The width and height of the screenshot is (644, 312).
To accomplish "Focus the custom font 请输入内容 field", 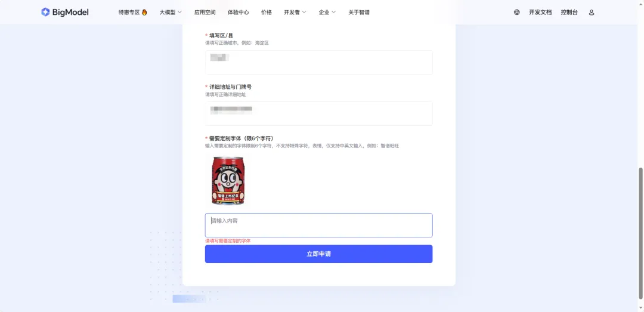I will [x=318, y=225].
